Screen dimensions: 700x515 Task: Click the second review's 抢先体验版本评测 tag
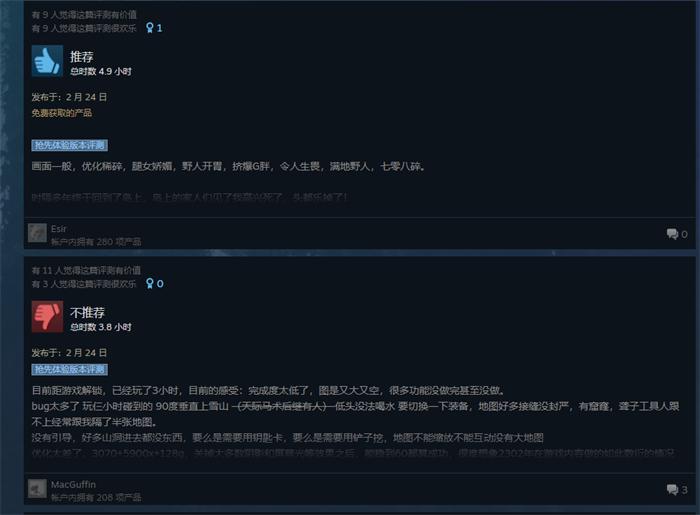70,369
